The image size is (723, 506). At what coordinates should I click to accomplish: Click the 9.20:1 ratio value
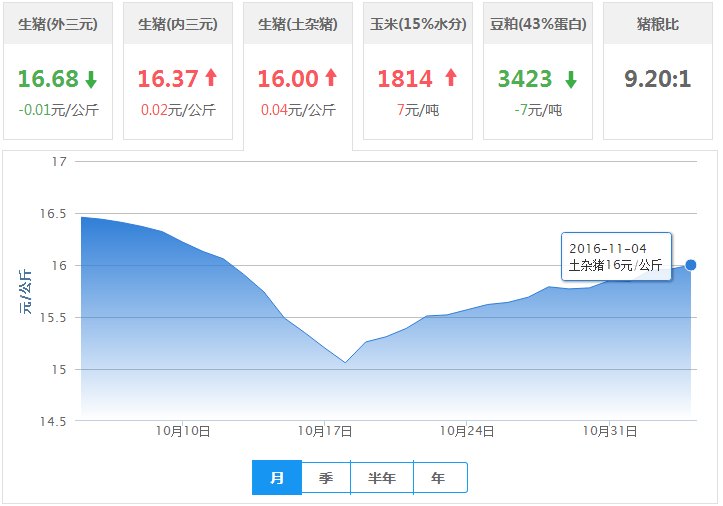click(x=658, y=79)
